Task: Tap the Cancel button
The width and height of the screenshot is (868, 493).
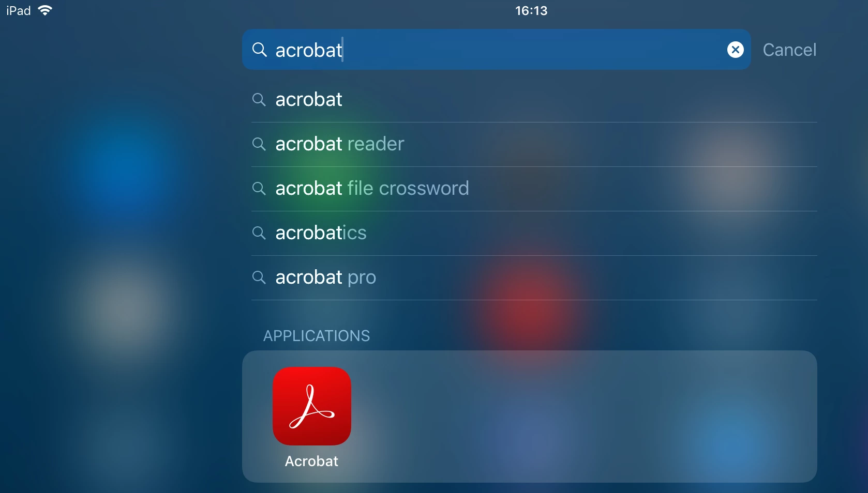Action: click(789, 50)
